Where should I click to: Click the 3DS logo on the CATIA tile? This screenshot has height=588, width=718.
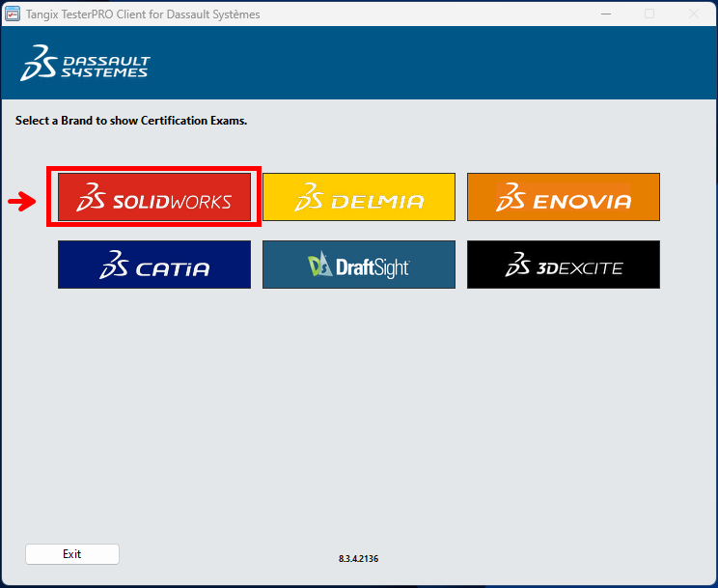tap(115, 264)
